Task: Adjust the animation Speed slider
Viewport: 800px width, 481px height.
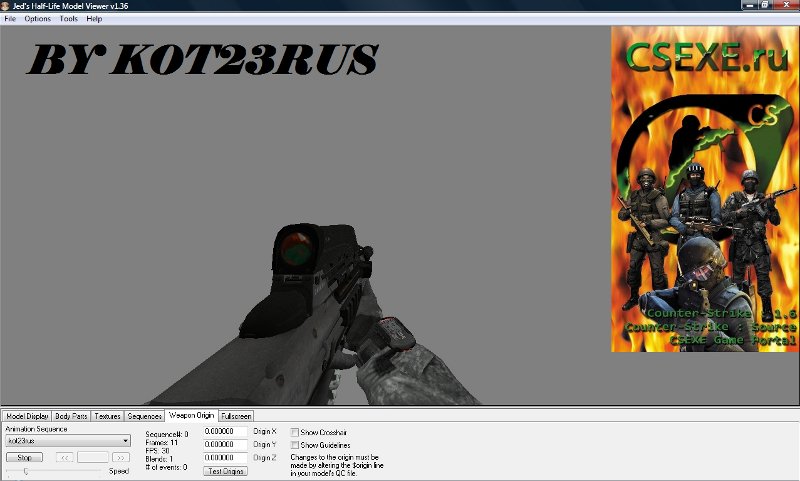Action: point(26,471)
